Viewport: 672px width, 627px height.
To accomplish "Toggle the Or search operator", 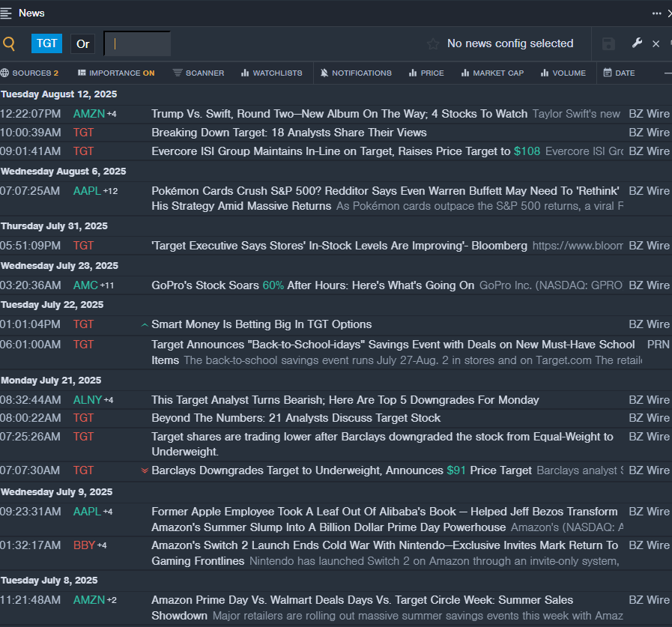I will (x=82, y=43).
